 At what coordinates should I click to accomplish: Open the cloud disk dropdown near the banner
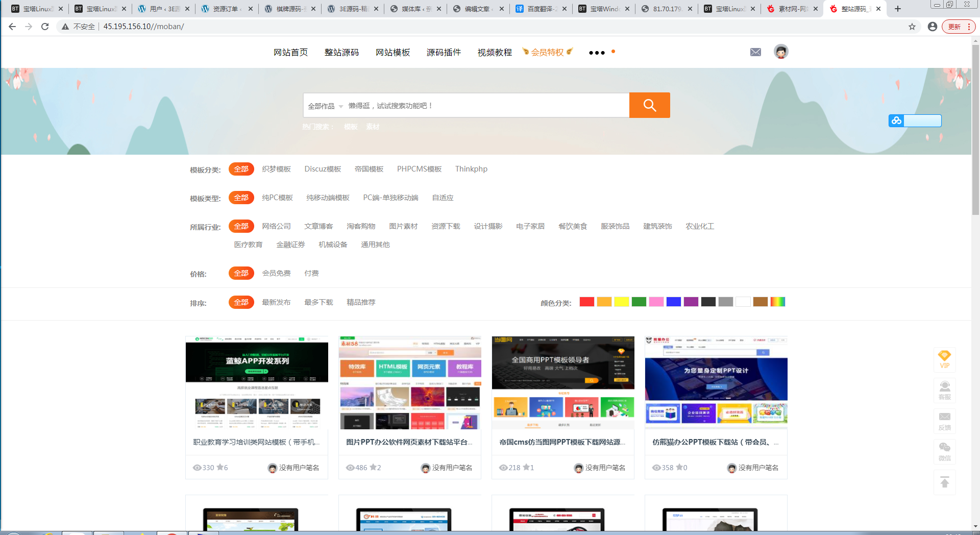(896, 121)
